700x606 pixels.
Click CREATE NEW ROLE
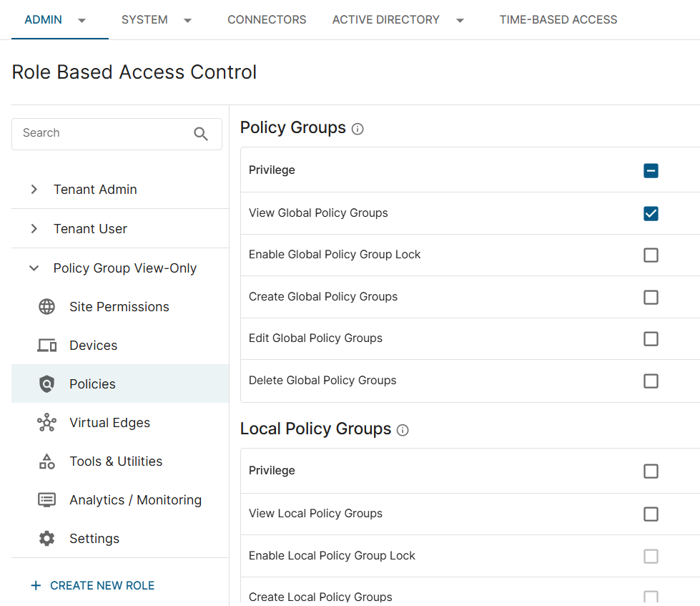[93, 585]
